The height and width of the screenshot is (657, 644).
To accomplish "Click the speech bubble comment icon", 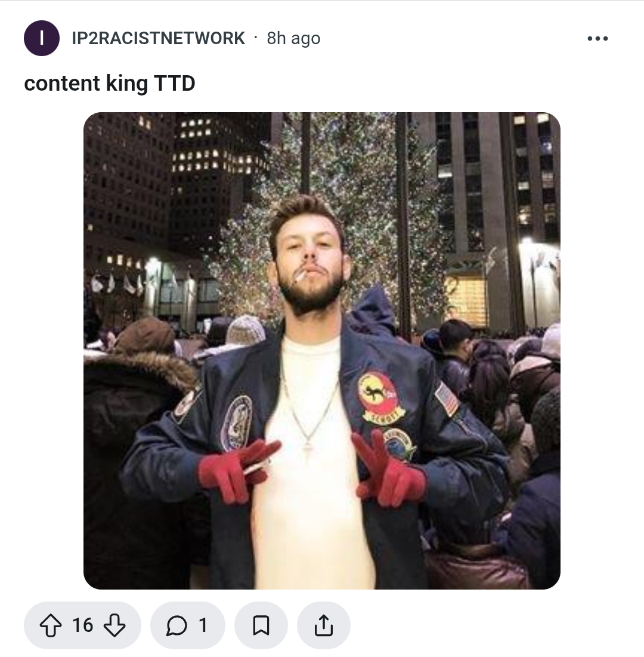I will pyautogui.click(x=177, y=625).
